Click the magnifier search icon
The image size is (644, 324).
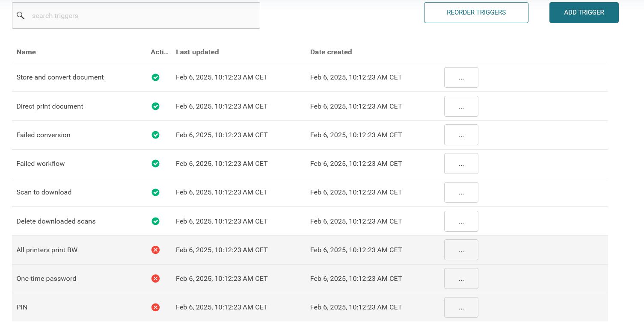pyautogui.click(x=21, y=16)
